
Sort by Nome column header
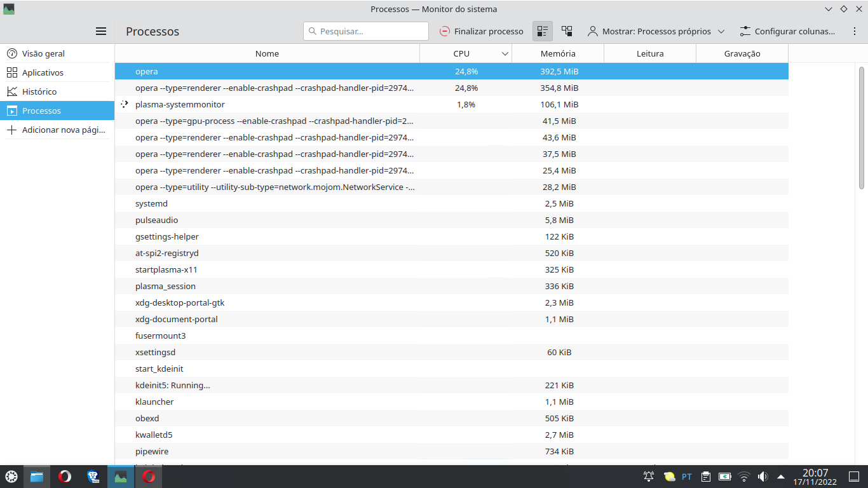(268, 53)
